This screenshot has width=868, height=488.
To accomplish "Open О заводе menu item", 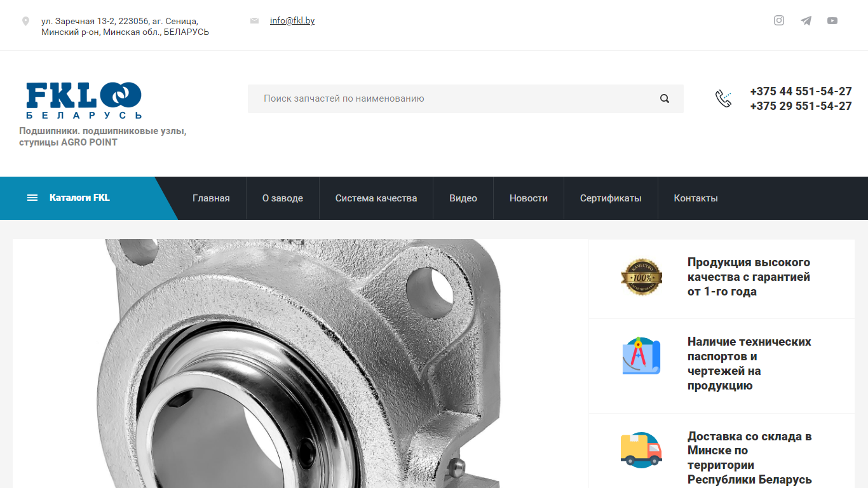I will click(x=283, y=198).
